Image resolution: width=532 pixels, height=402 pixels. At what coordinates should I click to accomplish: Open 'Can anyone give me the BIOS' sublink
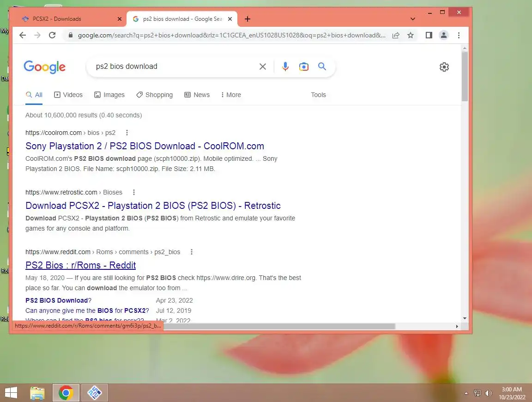tap(87, 311)
